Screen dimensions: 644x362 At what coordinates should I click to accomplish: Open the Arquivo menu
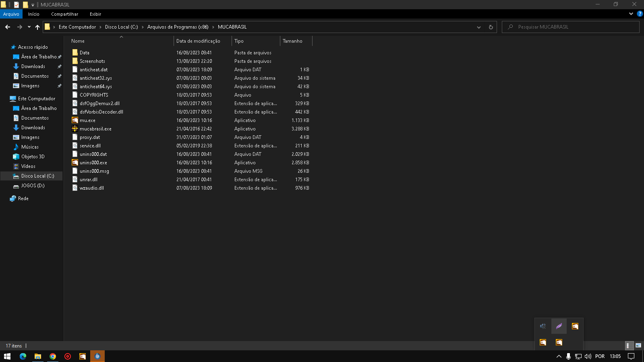(11, 14)
